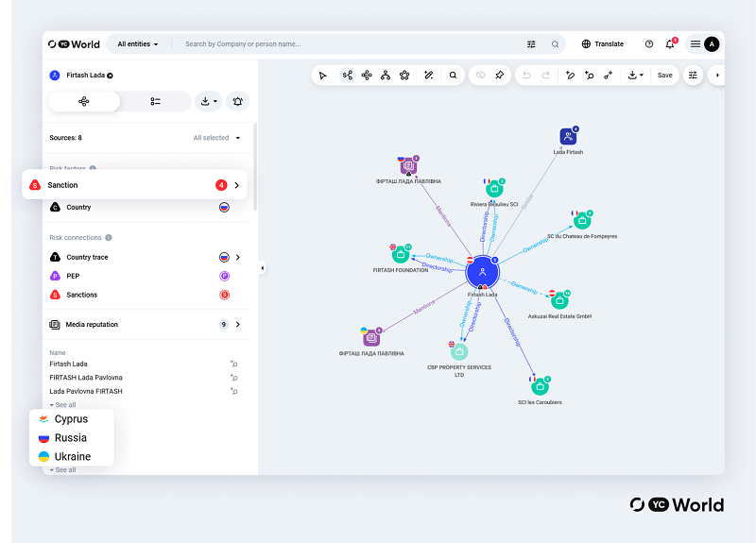Open the hamburger main menu

pos(696,43)
